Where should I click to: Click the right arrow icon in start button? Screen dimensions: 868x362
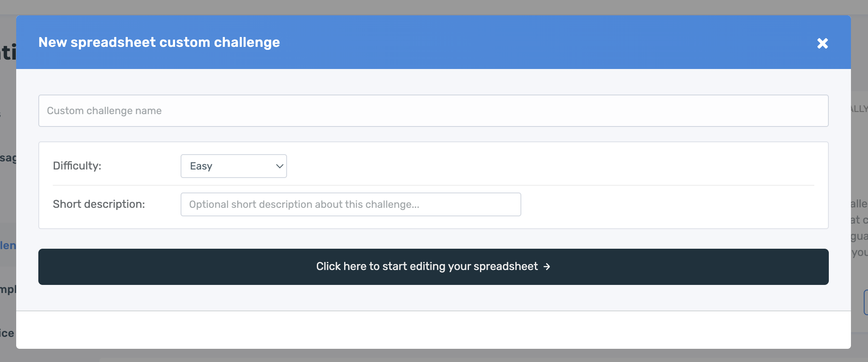tap(547, 267)
